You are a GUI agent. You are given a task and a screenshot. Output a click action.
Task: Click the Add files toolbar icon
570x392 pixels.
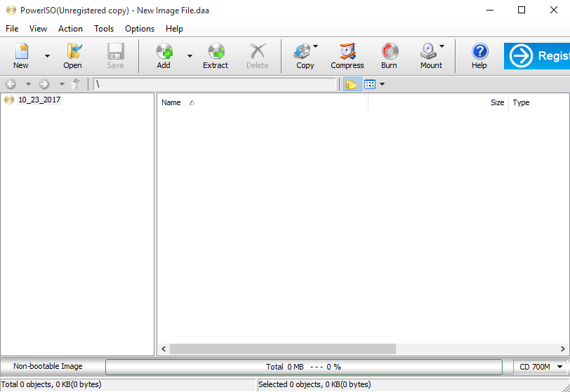click(x=164, y=52)
